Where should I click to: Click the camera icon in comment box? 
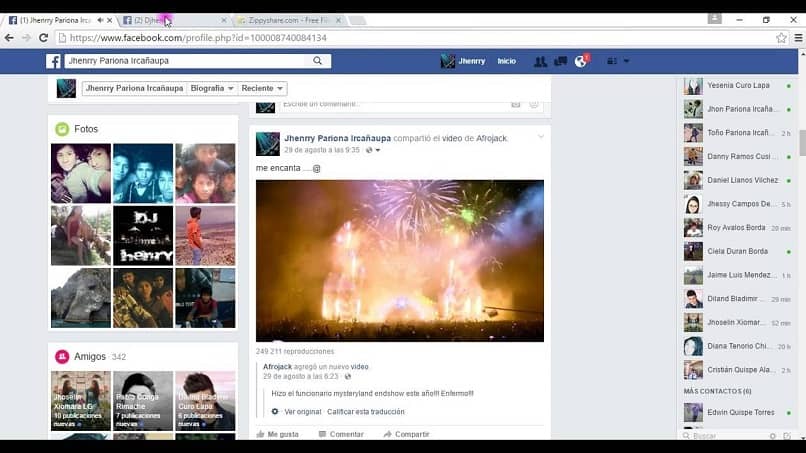(516, 104)
